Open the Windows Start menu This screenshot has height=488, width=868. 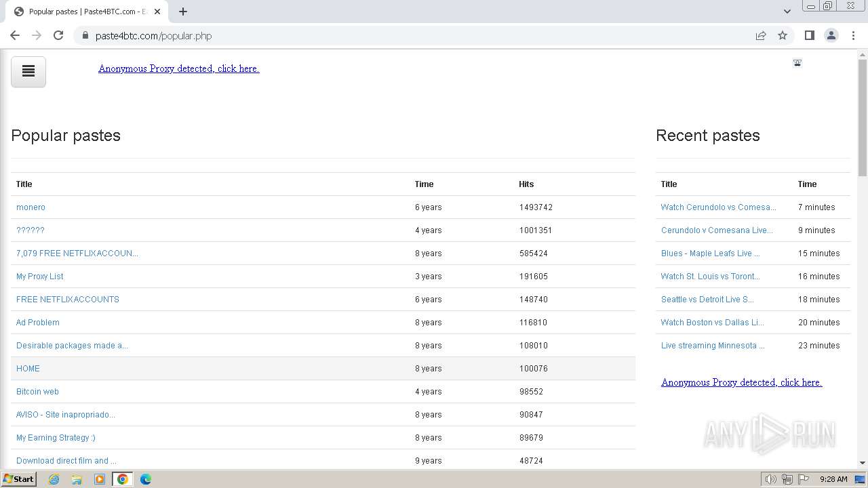pyautogui.click(x=18, y=479)
